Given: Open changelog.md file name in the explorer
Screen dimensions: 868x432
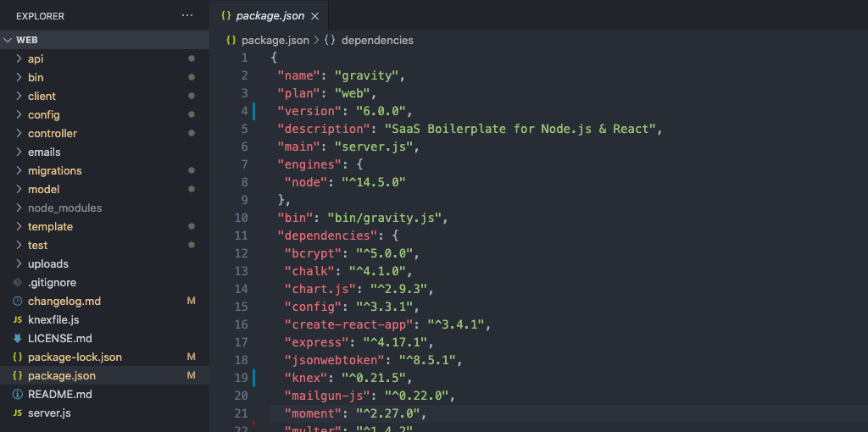Looking at the screenshot, I should tap(64, 302).
